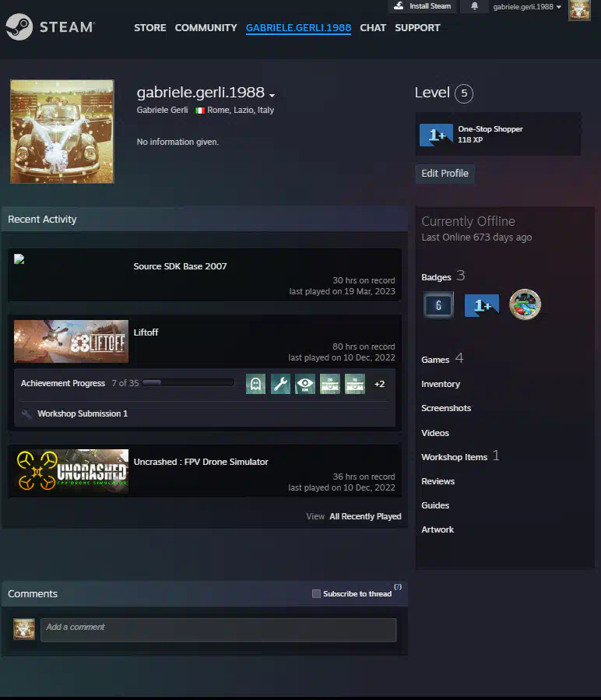The width and height of the screenshot is (601, 700).
Task: Open the Workshop Items link
Action: pyautogui.click(x=454, y=457)
